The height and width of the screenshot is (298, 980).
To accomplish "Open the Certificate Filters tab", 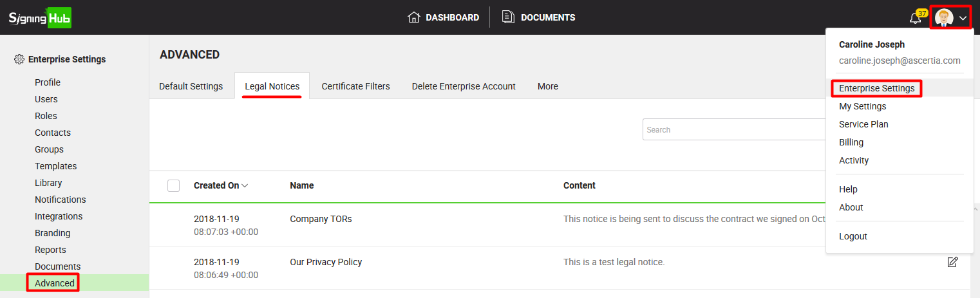I will tap(355, 86).
